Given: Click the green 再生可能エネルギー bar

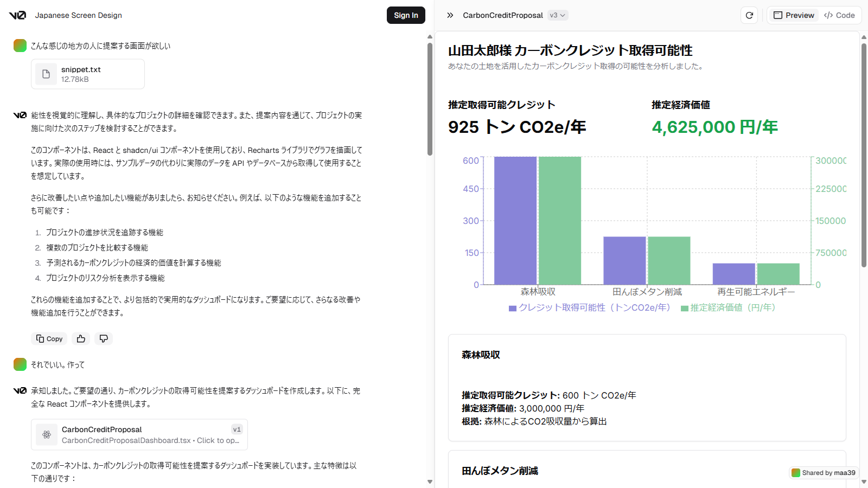Looking at the screenshot, I should [778, 274].
